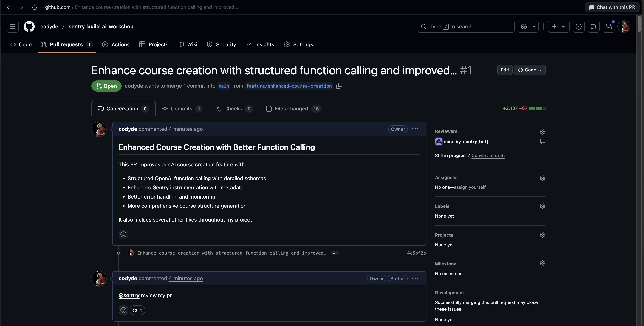The height and width of the screenshot is (326, 644).
Task: Switch to the Projects tab
Action: tap(154, 44)
